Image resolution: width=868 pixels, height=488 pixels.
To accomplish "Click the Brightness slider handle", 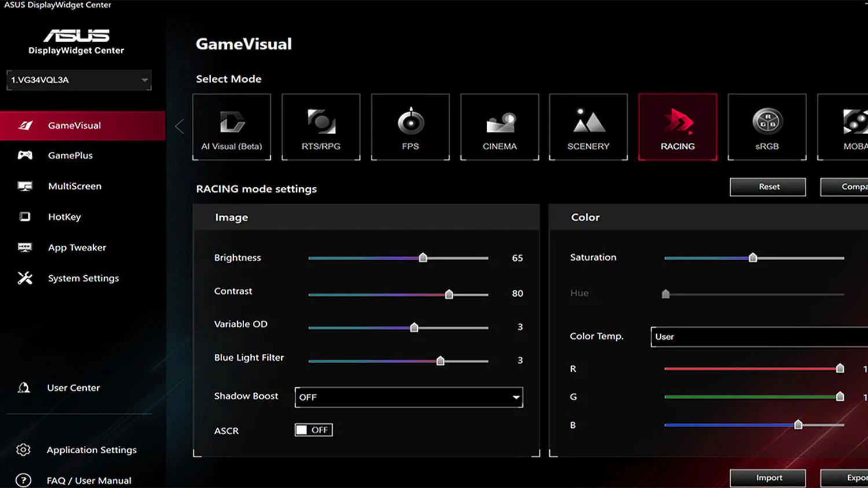I will [423, 257].
